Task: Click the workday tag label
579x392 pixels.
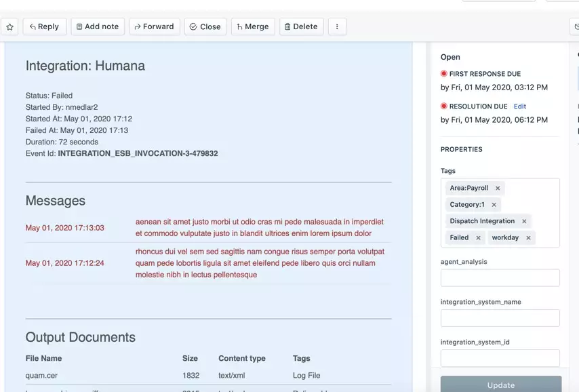Action: pos(505,238)
